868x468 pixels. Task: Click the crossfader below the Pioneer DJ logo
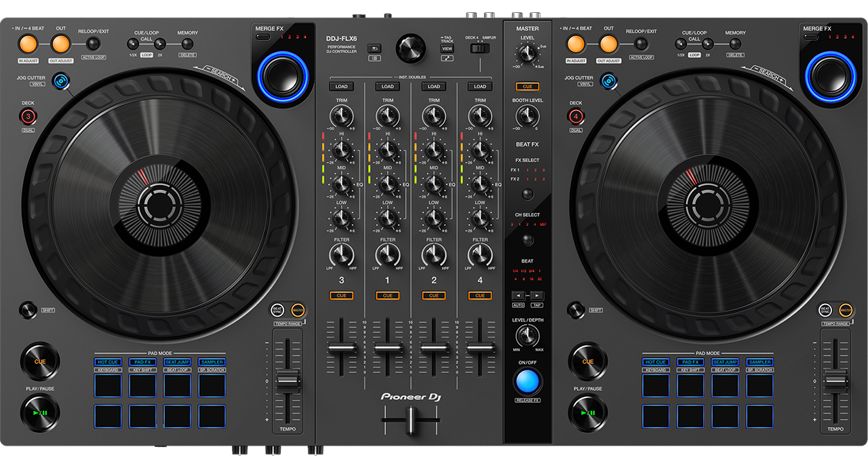[x=410, y=421]
